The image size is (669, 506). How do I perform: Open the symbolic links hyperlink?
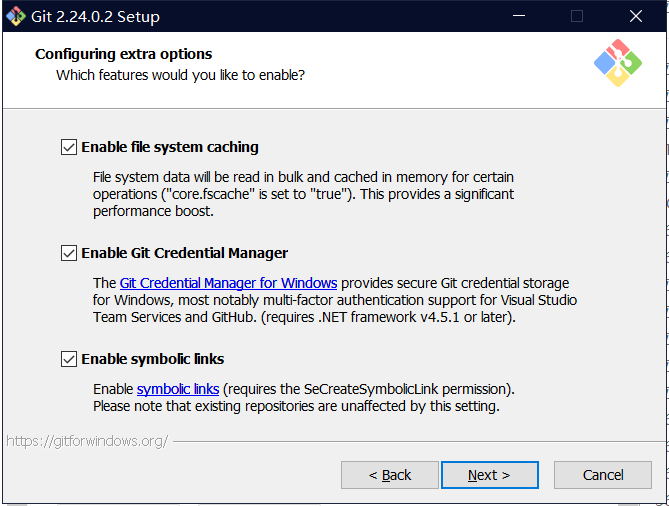click(178, 389)
